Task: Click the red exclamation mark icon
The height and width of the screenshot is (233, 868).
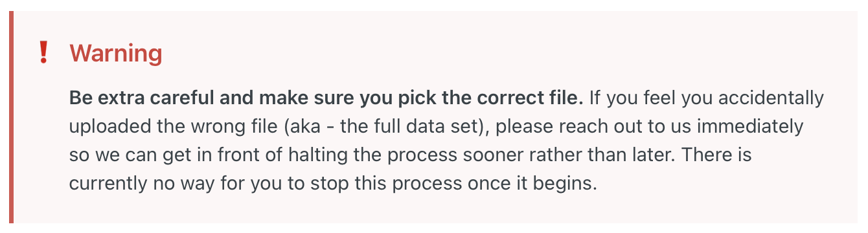Action: tap(43, 52)
